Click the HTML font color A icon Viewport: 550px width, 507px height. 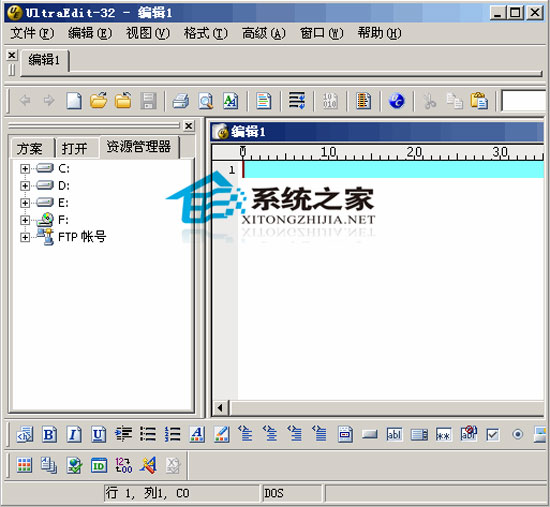coord(197,435)
